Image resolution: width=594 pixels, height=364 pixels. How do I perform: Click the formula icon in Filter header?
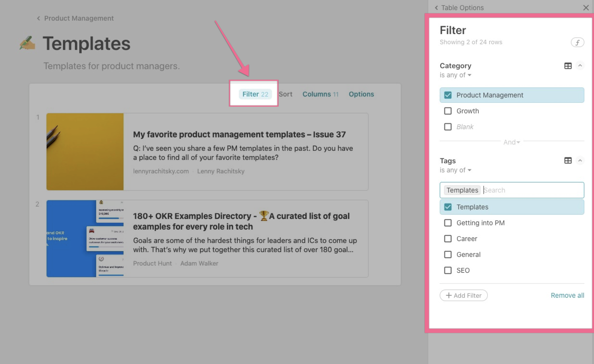click(577, 42)
